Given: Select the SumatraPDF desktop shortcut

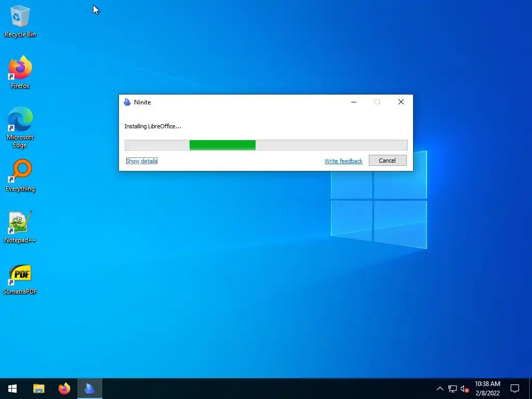Looking at the screenshot, I should click(20, 278).
